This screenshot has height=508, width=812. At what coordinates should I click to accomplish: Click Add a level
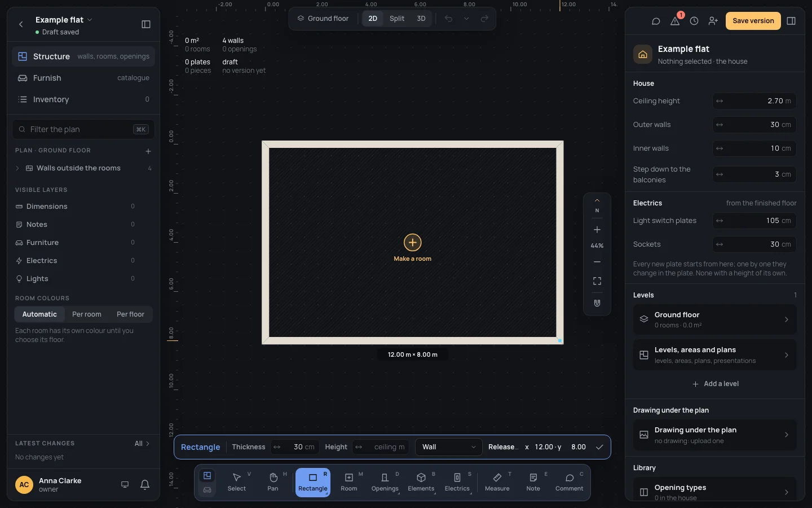715,384
